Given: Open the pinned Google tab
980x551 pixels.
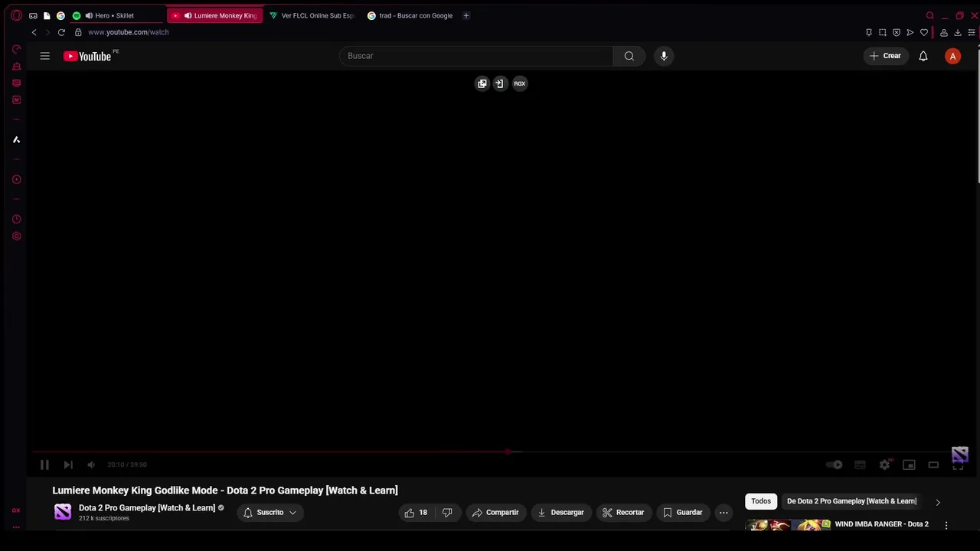Looking at the screenshot, I should [60, 15].
